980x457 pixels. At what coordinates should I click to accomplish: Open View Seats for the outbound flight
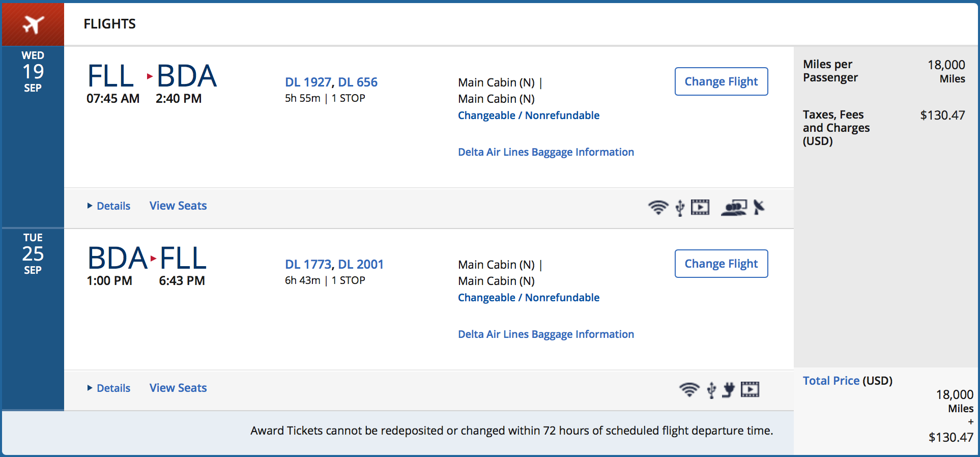(178, 206)
